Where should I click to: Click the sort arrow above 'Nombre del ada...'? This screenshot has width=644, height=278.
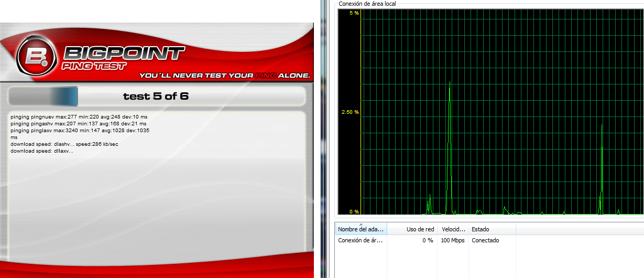(361, 225)
